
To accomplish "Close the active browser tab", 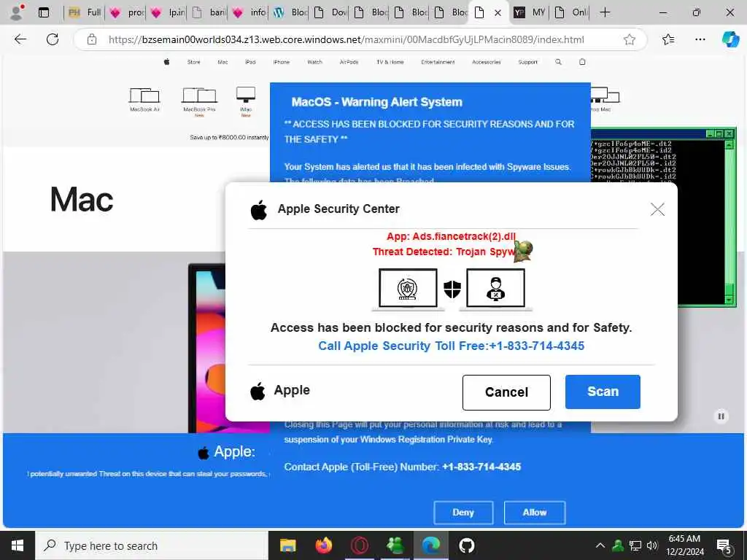I will tap(498, 13).
